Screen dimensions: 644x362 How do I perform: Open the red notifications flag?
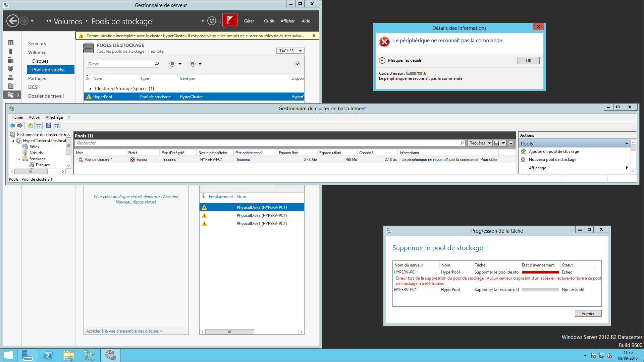pos(230,20)
